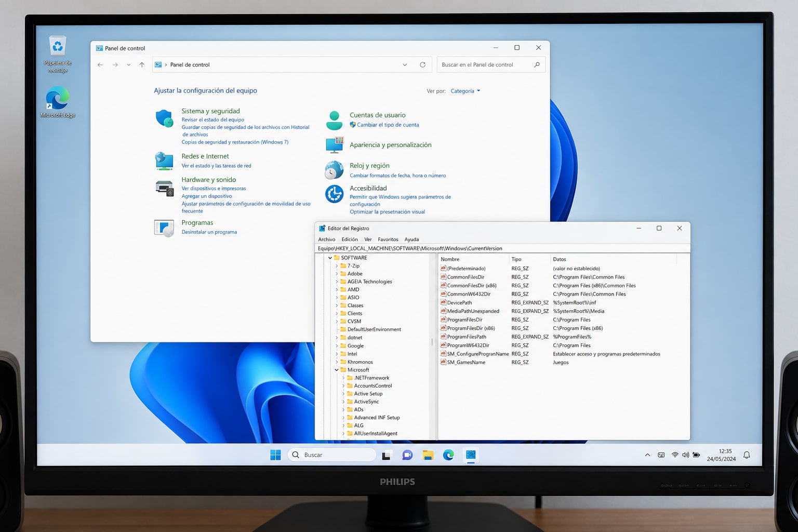Click the taskbar Buscar search box
Screen dimensions: 798x532
331,455
